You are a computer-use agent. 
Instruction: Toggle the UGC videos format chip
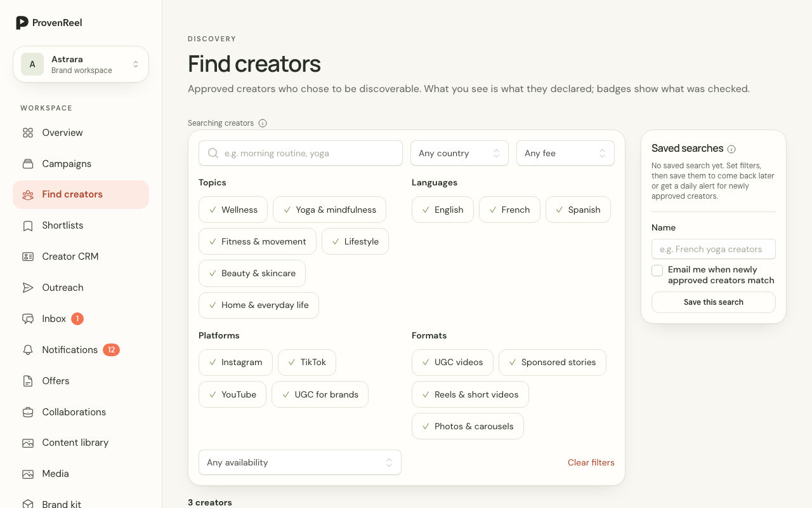pyautogui.click(x=452, y=362)
